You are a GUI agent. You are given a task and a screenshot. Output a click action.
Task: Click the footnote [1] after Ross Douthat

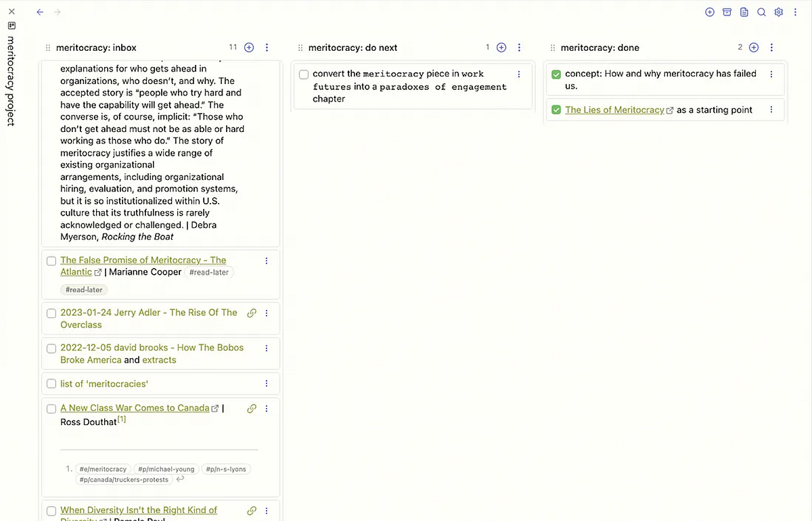pos(122,420)
